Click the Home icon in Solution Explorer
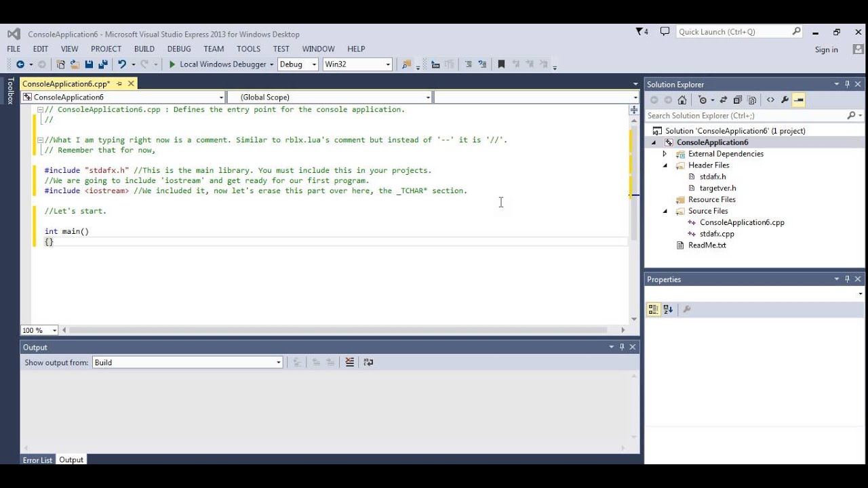Viewport: 868px width, 488px height. click(682, 100)
